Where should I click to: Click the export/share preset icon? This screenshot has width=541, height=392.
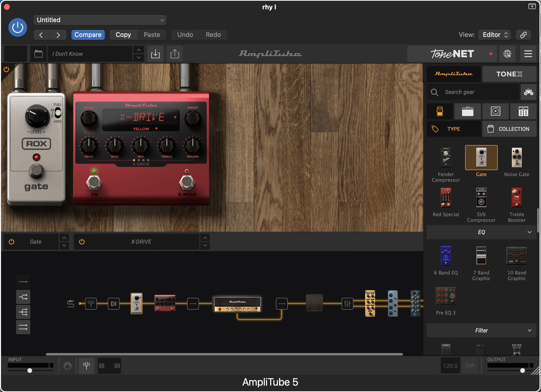coord(175,54)
